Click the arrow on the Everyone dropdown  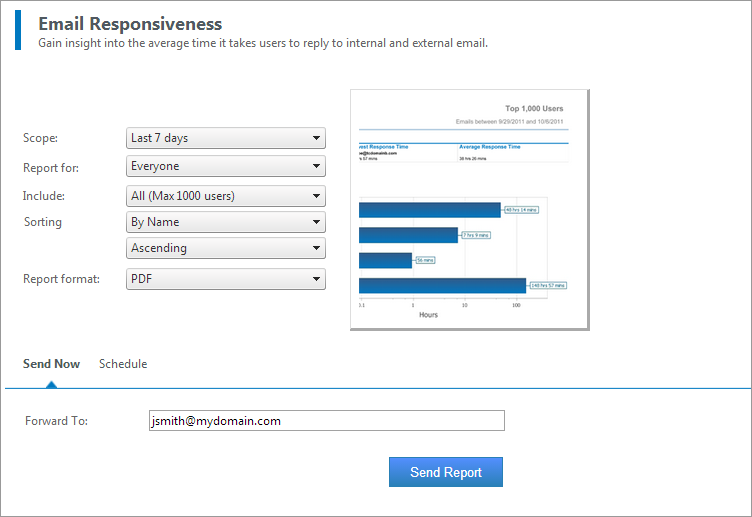316,166
